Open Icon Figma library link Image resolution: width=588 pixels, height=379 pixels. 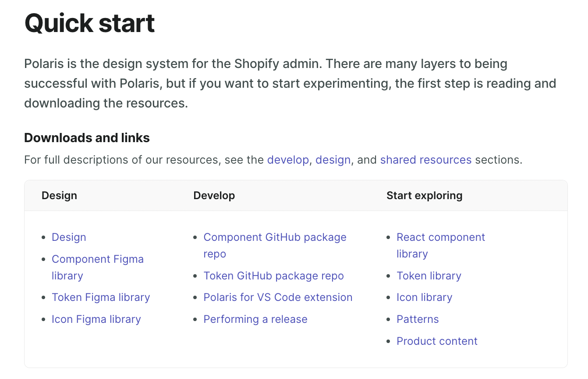tap(96, 319)
